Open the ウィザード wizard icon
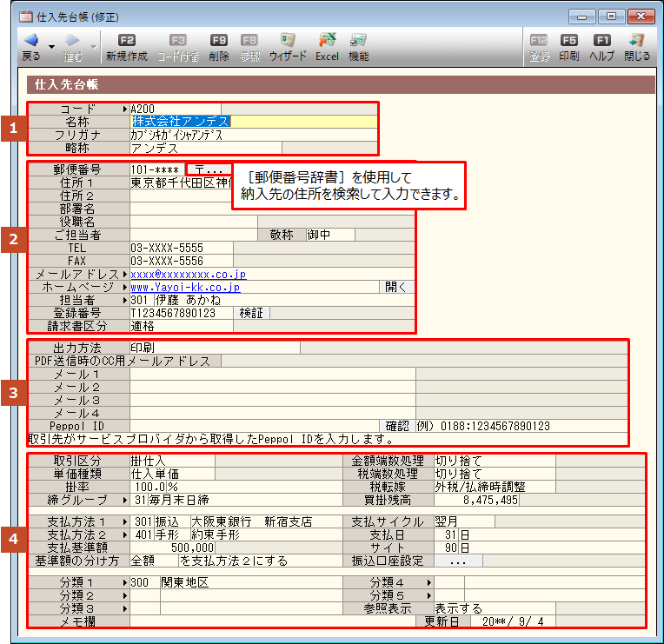Image resolution: width=664 pixels, height=644 pixels. 288,41
